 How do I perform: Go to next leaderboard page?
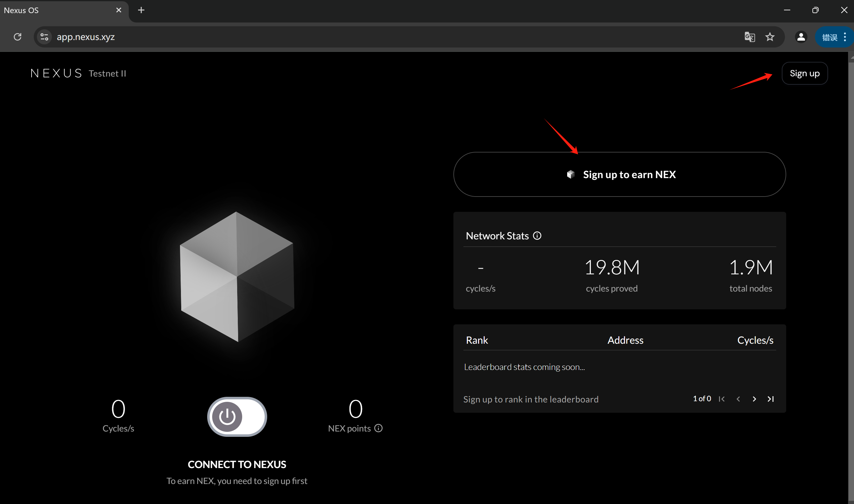click(754, 399)
